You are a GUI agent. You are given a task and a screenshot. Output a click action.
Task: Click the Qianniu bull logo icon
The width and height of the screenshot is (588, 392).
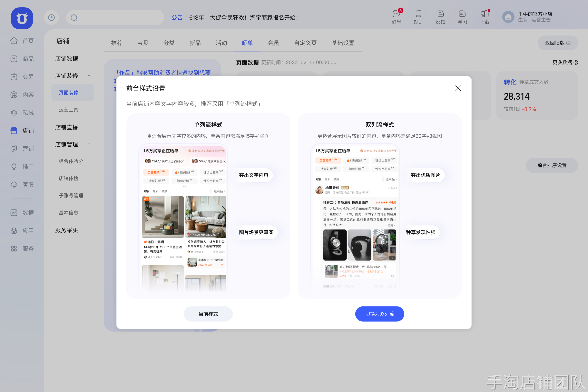click(22, 18)
